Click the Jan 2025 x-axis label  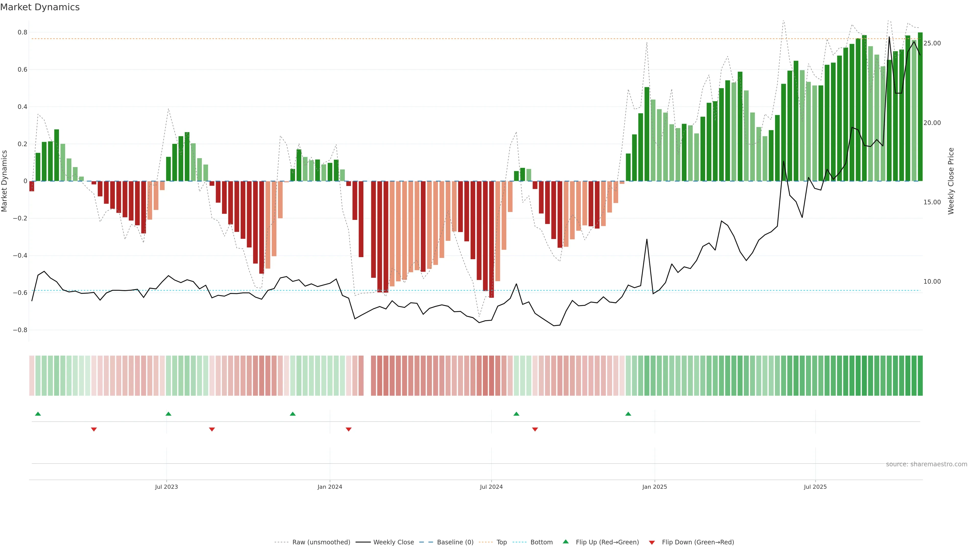coord(654,487)
